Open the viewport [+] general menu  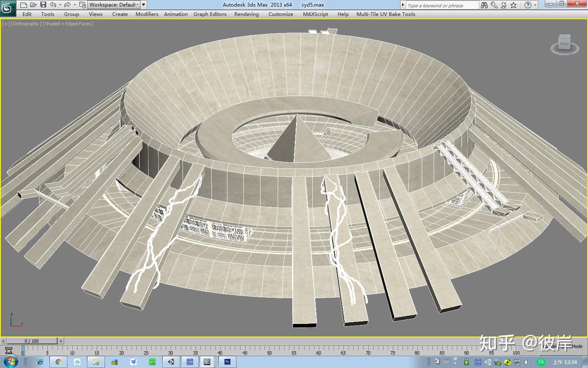click(6, 24)
